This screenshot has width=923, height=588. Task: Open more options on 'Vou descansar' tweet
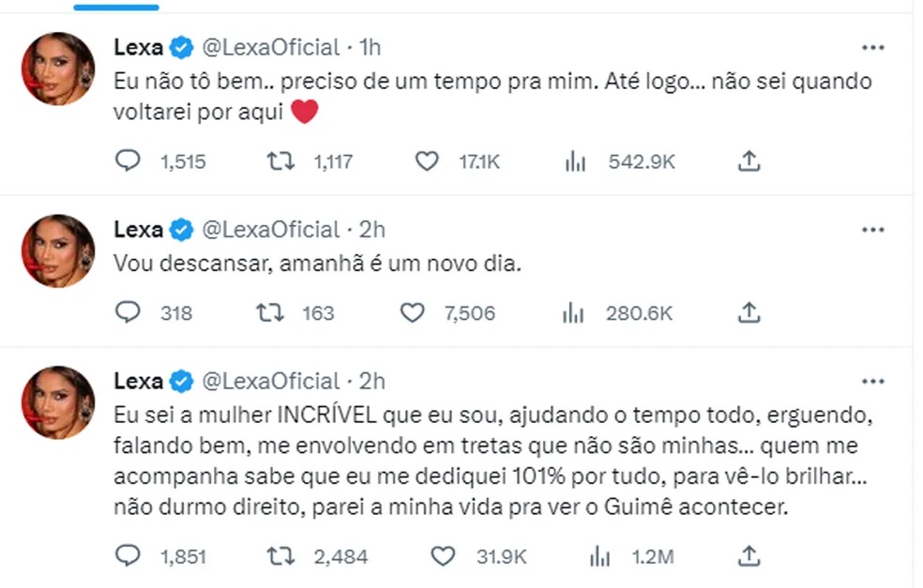pos(872,230)
